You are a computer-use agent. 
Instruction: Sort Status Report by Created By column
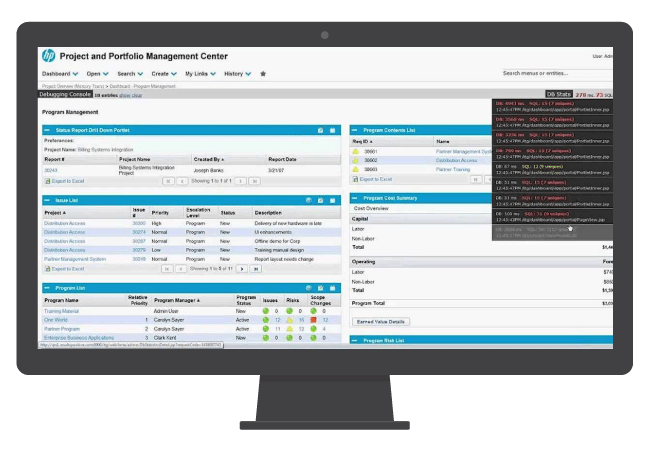click(x=209, y=159)
